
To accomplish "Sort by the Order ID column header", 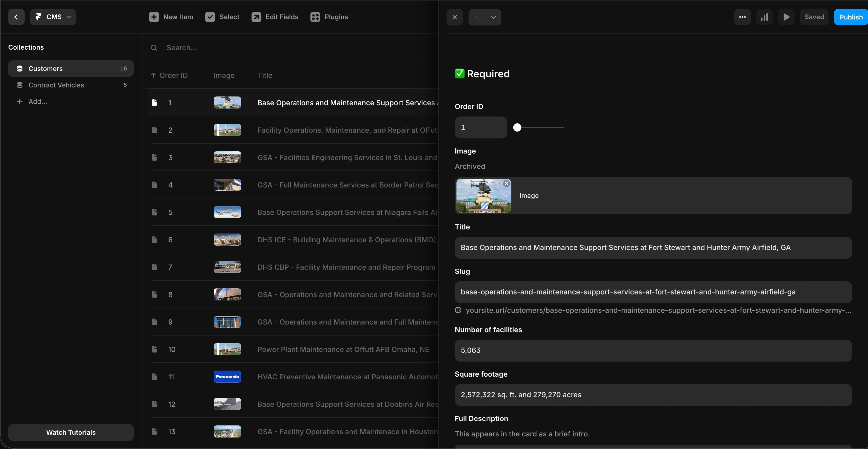I will click(173, 75).
